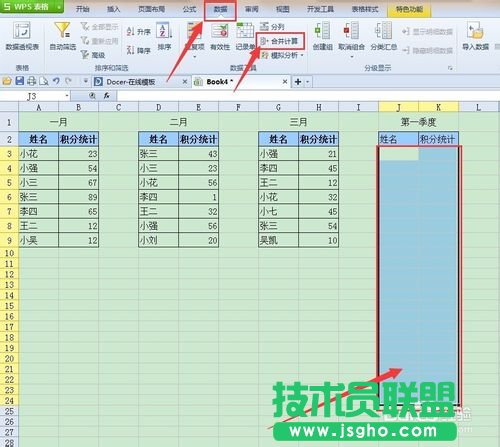The height and width of the screenshot is (447, 500).
Task: Click 导入数据 import data
Action: [475, 36]
